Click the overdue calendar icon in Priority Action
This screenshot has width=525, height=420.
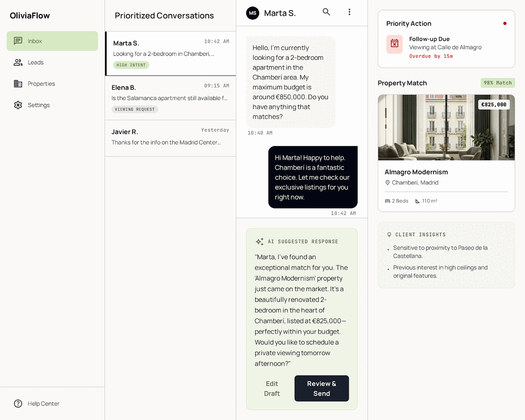point(395,43)
